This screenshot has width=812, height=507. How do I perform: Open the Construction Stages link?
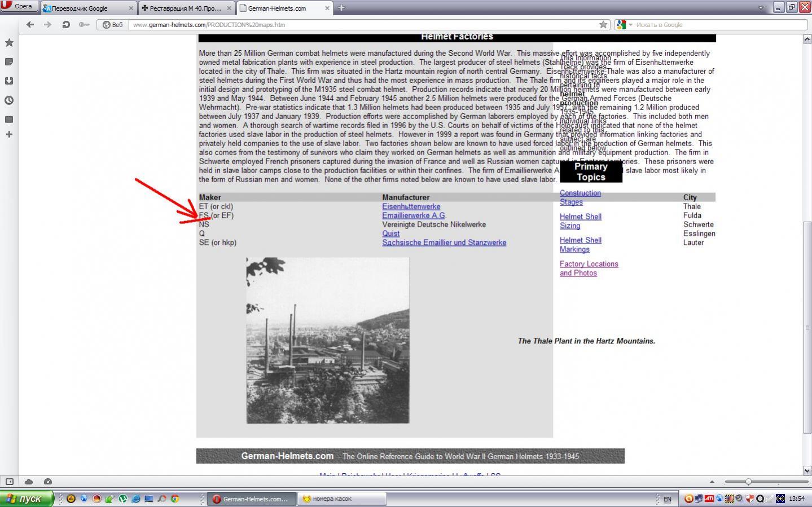[x=580, y=197]
